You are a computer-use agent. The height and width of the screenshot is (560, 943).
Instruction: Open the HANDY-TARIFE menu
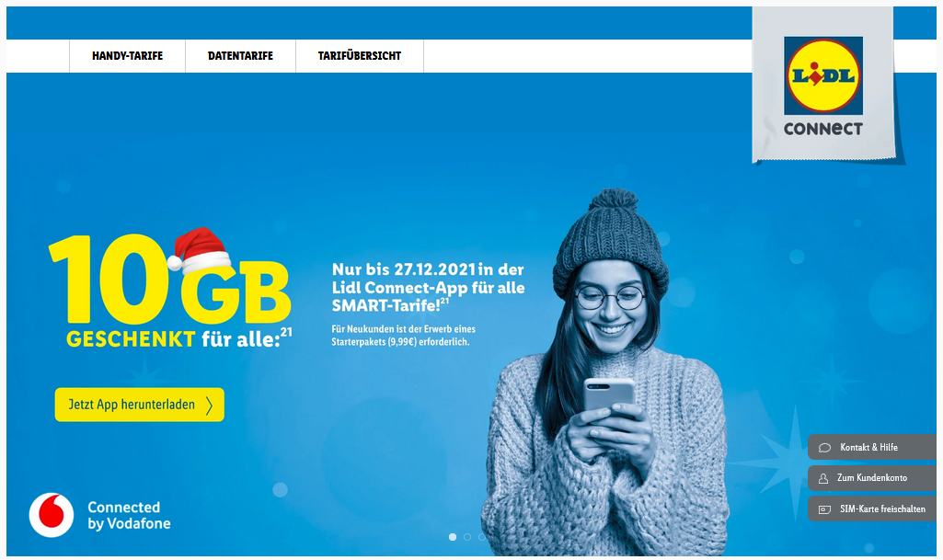pyautogui.click(x=128, y=56)
